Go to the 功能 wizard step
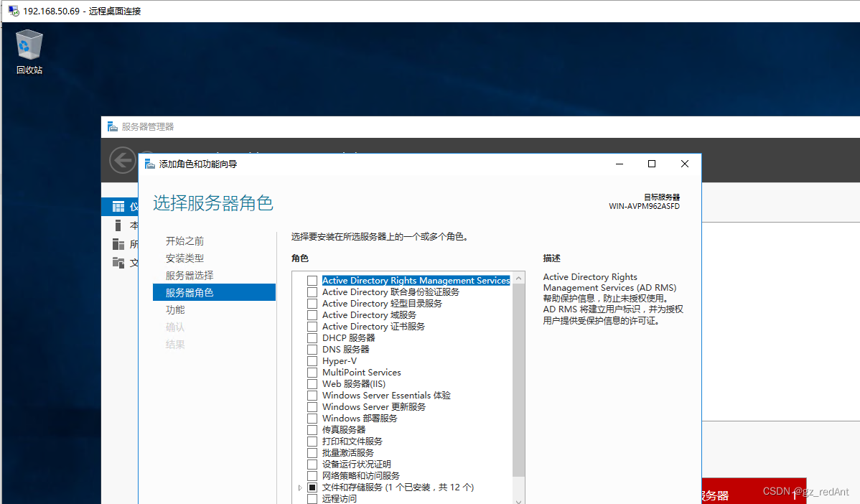This screenshot has height=504, width=860. 175,310
